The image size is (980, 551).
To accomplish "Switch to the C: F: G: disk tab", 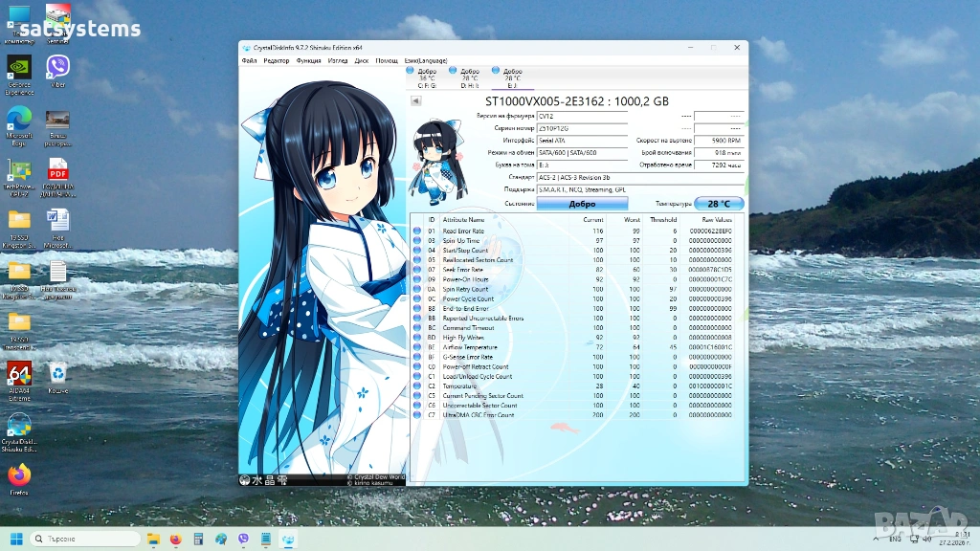I will point(427,77).
